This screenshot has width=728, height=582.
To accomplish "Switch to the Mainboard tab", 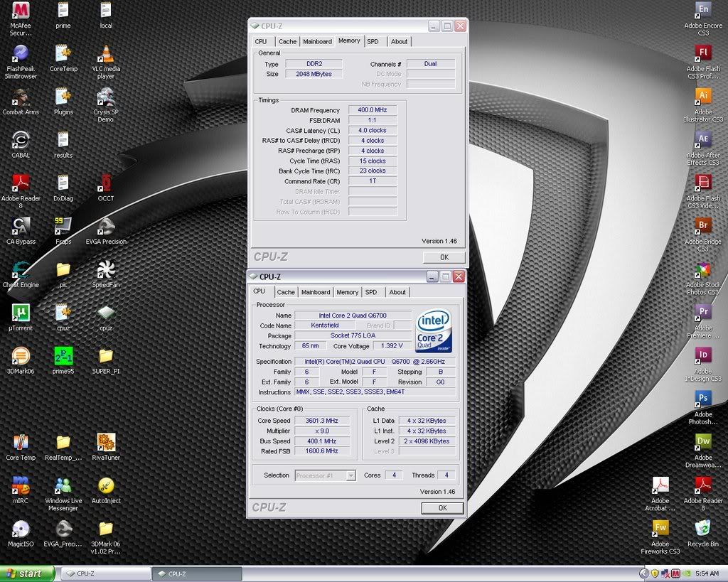I will [x=316, y=292].
